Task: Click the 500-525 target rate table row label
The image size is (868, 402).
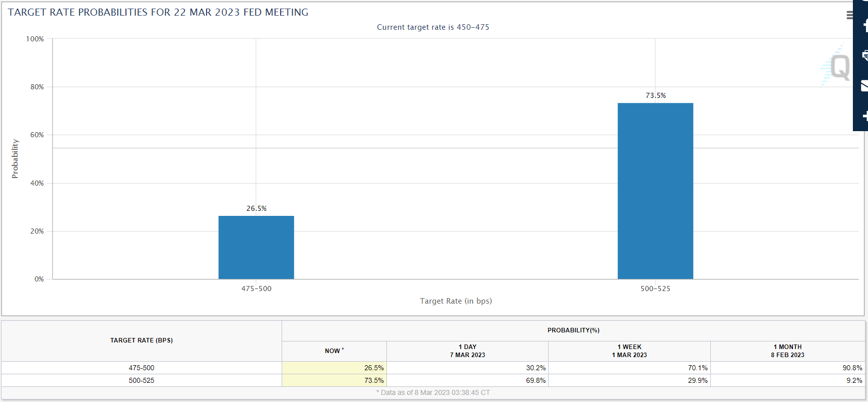Action: click(x=142, y=380)
